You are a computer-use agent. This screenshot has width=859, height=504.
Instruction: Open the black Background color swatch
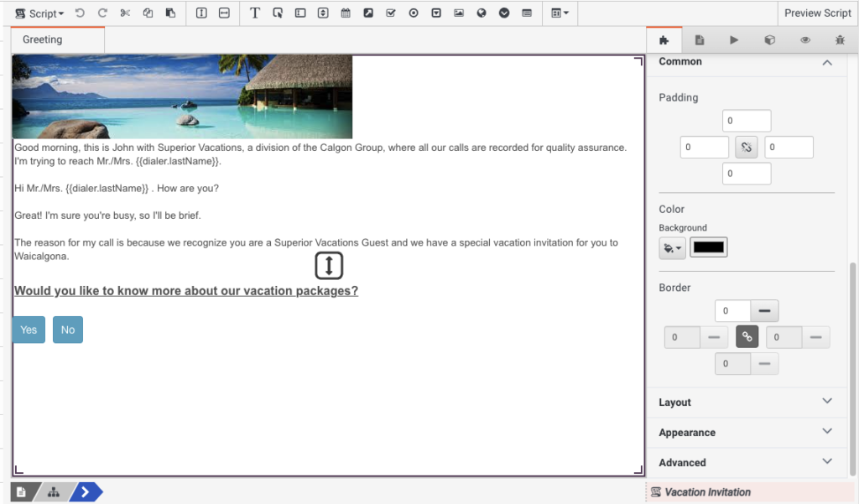[x=708, y=247]
